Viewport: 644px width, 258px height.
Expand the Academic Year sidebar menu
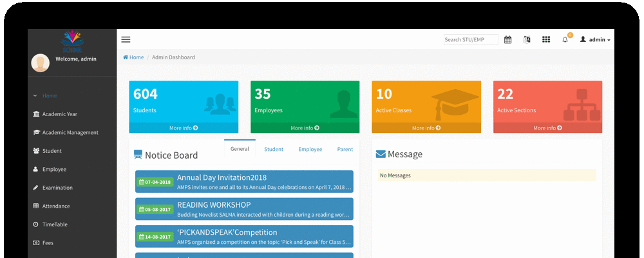(60, 114)
